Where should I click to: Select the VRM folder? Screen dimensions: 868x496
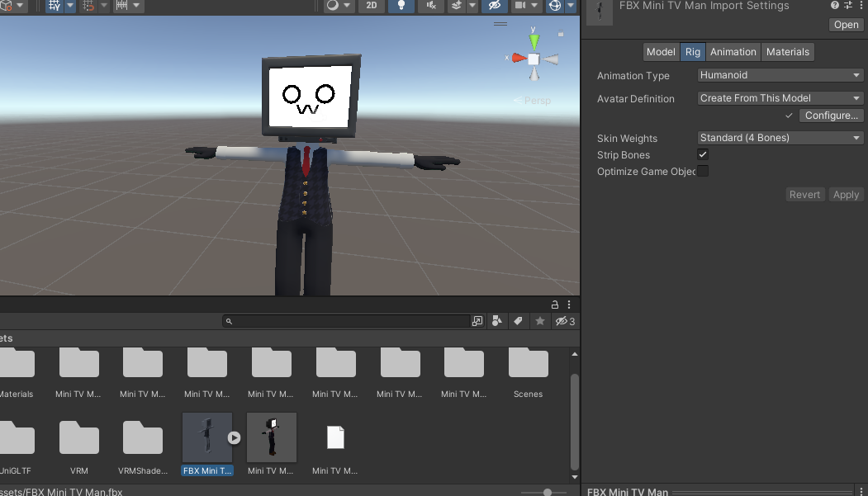click(x=79, y=446)
